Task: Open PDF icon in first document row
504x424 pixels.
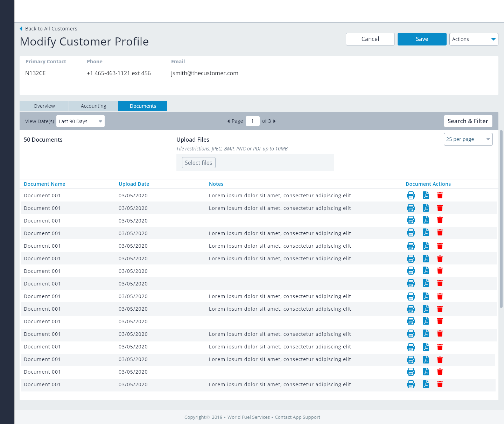Action: tap(426, 196)
